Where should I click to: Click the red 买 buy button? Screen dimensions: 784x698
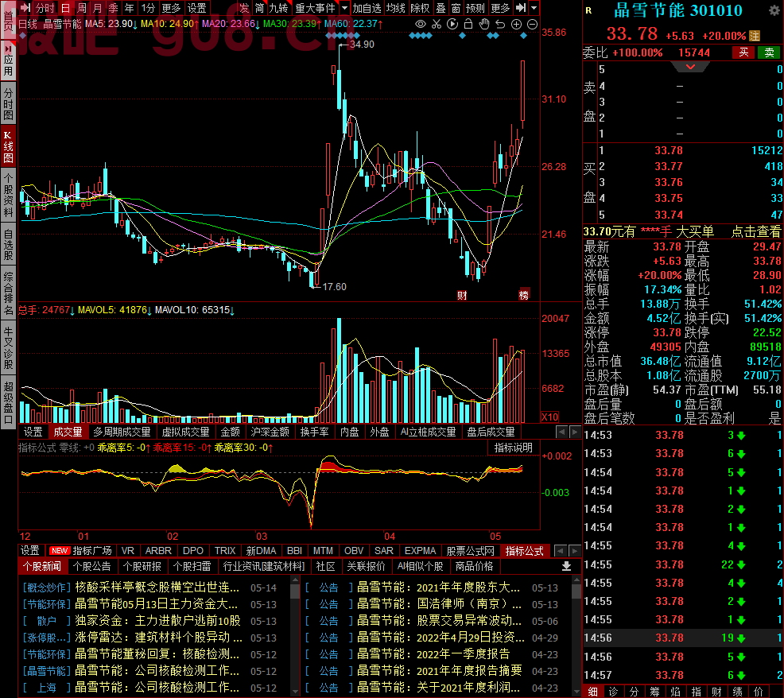[x=744, y=52]
